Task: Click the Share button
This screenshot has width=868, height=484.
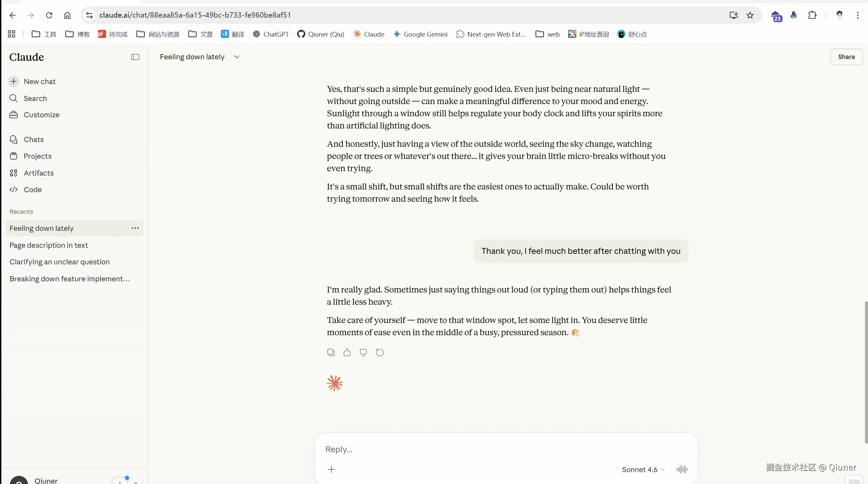Action: tap(846, 57)
